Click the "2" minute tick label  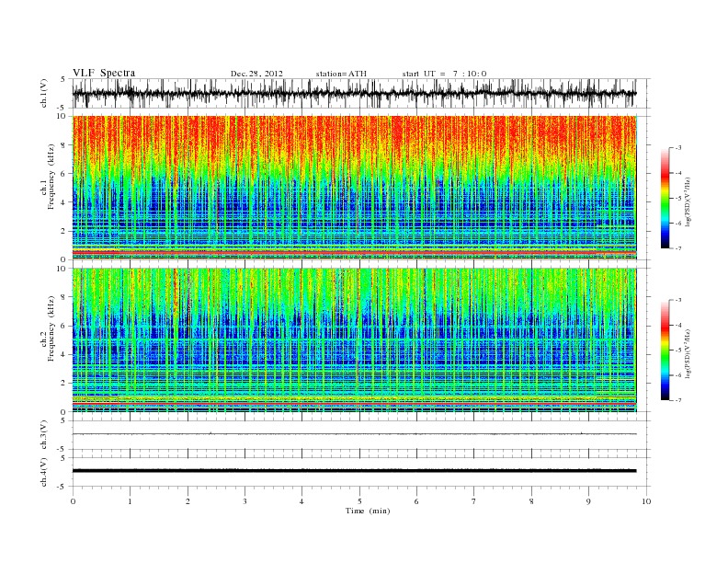point(188,501)
